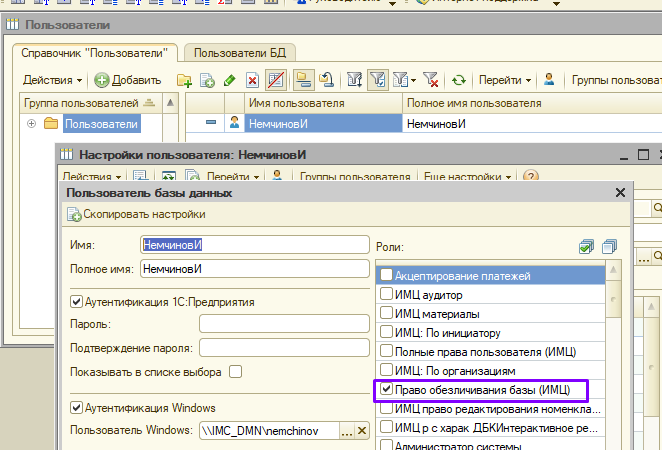Uncheck Право обезличивания базы (ИМЦ) role
662x450 pixels.
click(x=387, y=390)
